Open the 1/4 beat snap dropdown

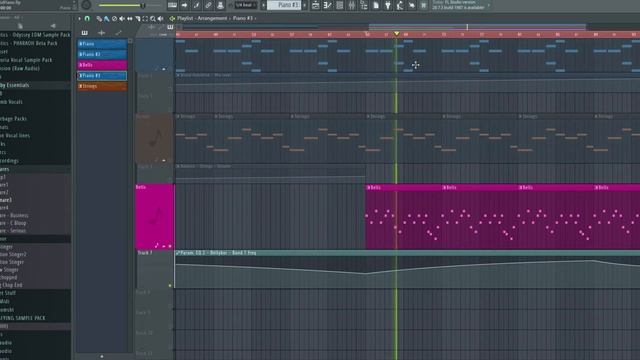click(x=246, y=5)
